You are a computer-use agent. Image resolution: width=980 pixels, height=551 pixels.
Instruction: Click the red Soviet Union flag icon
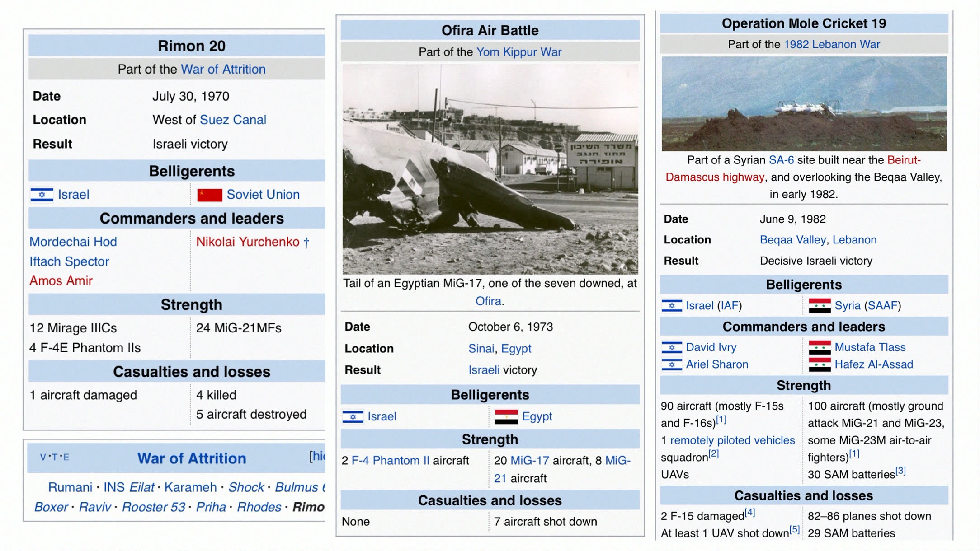pyautogui.click(x=210, y=195)
